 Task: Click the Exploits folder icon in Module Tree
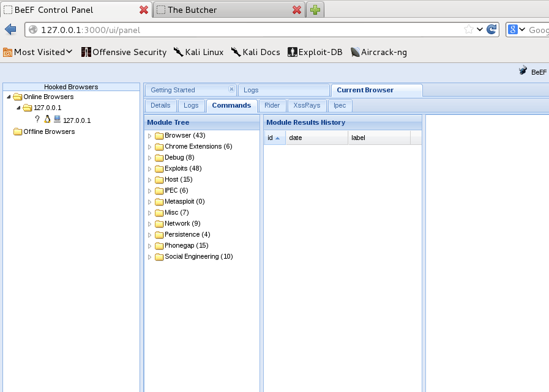159,169
